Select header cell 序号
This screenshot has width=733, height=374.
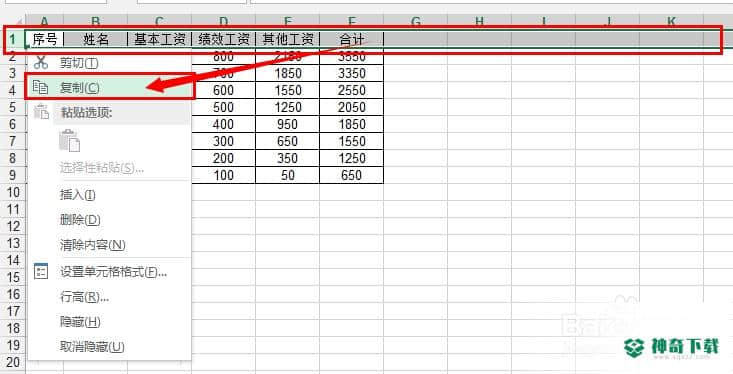click(45, 39)
